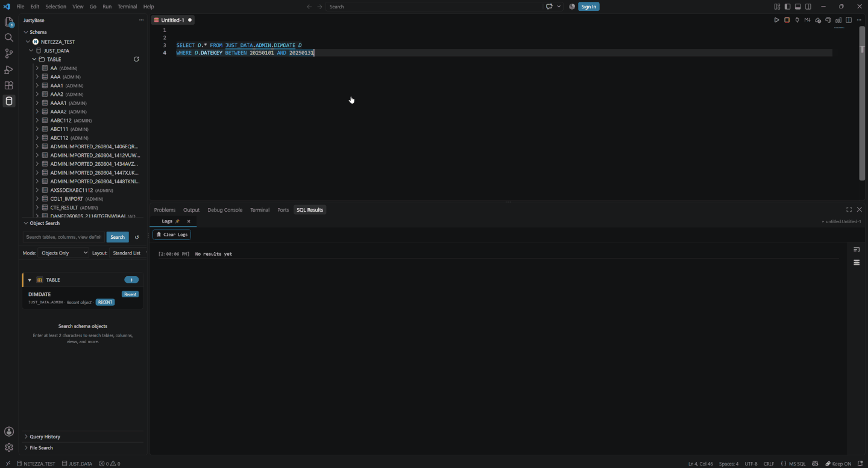Expand the AA (ADMIN) table
This screenshot has width=868, height=468.
pyautogui.click(x=37, y=68)
